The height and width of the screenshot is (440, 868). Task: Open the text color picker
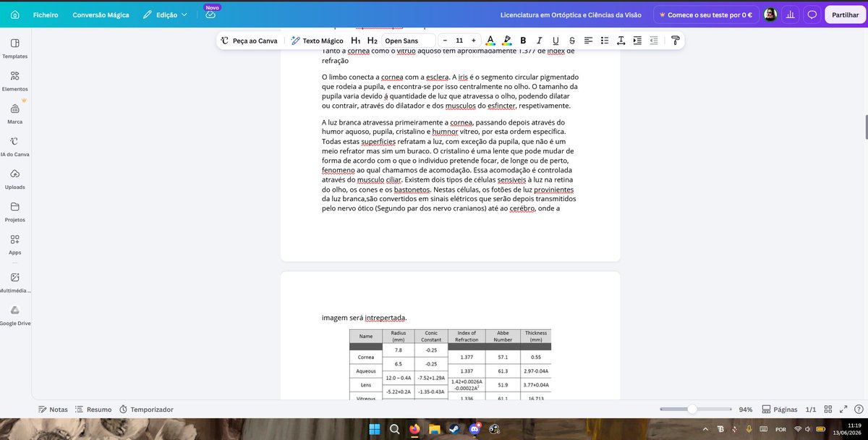[490, 41]
